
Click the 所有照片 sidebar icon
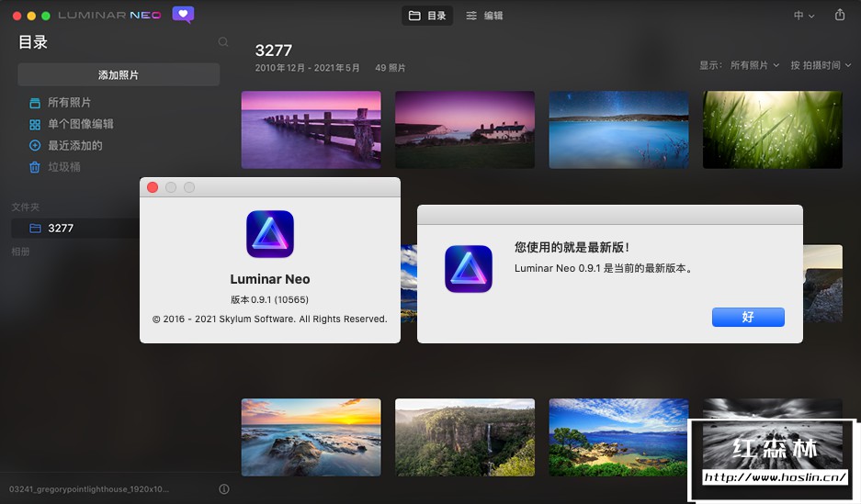[x=35, y=103]
